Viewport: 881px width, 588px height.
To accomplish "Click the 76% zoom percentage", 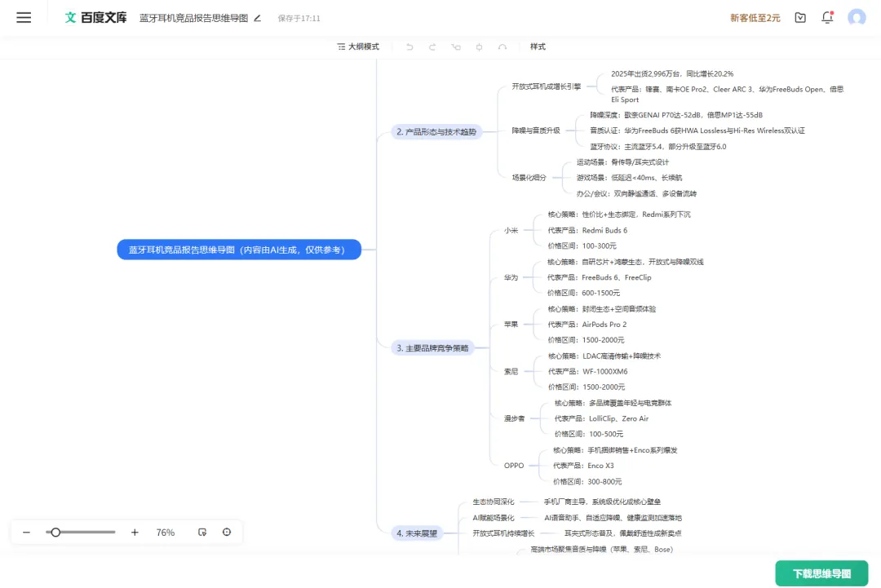I will [165, 533].
